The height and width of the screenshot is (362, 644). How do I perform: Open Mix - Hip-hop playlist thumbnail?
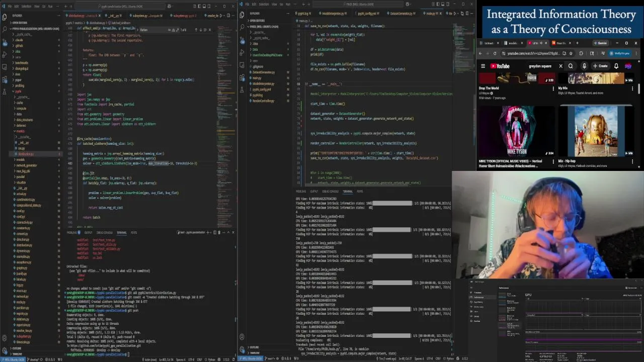coord(595,132)
